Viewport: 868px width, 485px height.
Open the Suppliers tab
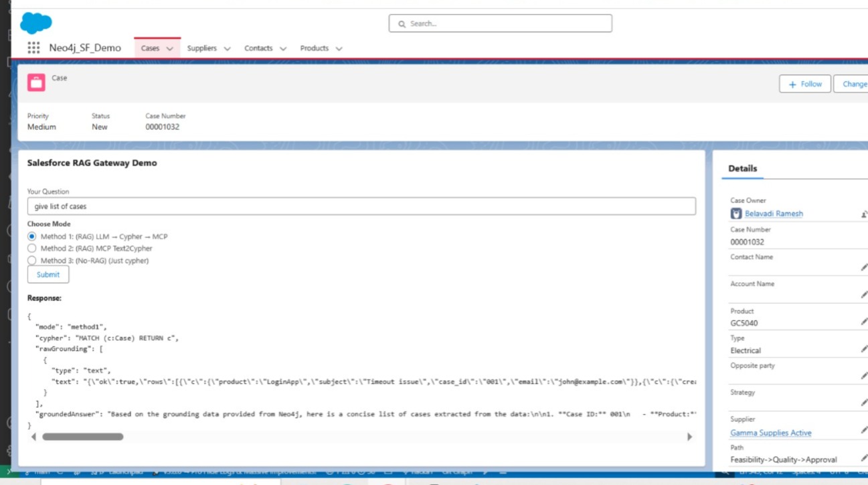tap(202, 48)
